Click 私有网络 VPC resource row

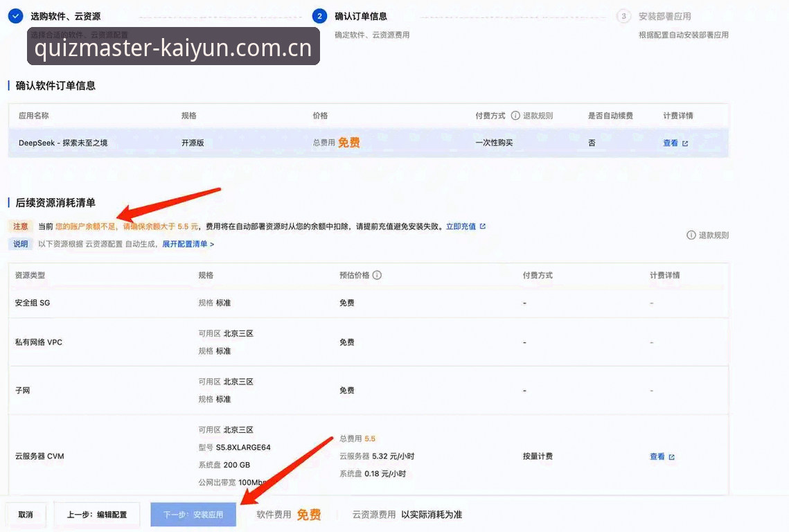pos(369,342)
